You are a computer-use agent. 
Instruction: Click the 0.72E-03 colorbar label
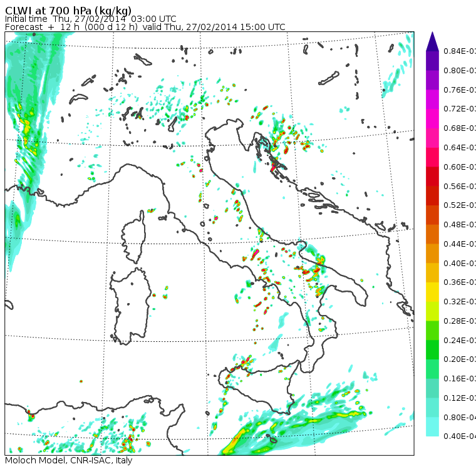pos(460,109)
